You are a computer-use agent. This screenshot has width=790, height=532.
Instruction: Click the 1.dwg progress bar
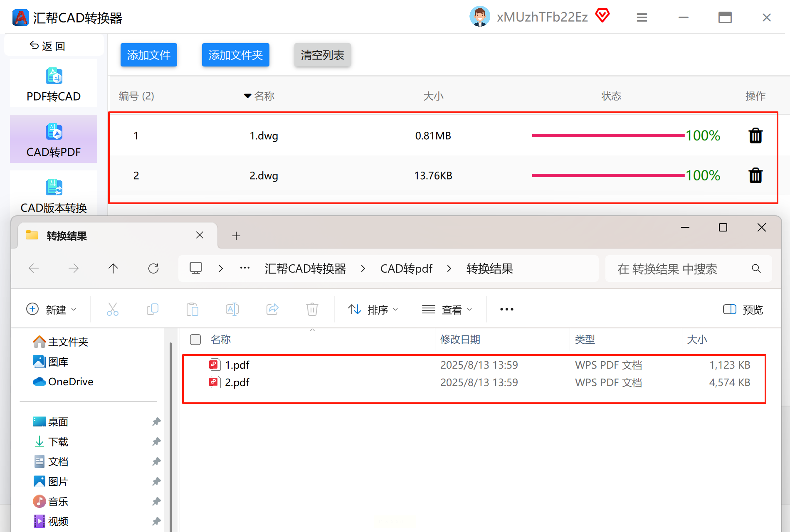608,135
